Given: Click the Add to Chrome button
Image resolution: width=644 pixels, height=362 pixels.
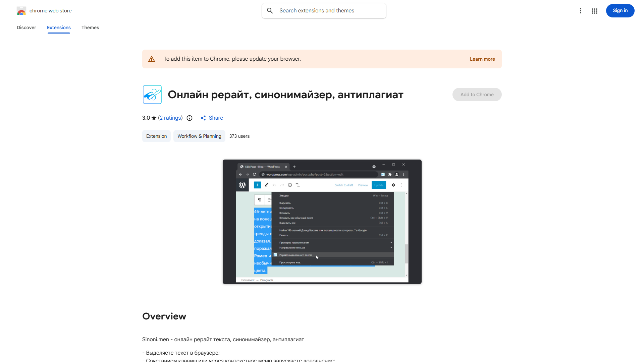Looking at the screenshot, I should (x=477, y=95).
